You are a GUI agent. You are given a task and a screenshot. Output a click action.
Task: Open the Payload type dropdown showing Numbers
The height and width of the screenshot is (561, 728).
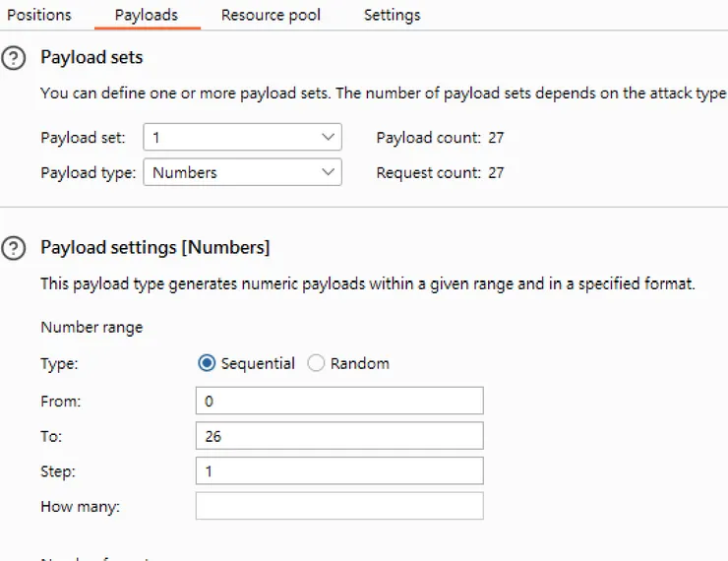(242, 172)
